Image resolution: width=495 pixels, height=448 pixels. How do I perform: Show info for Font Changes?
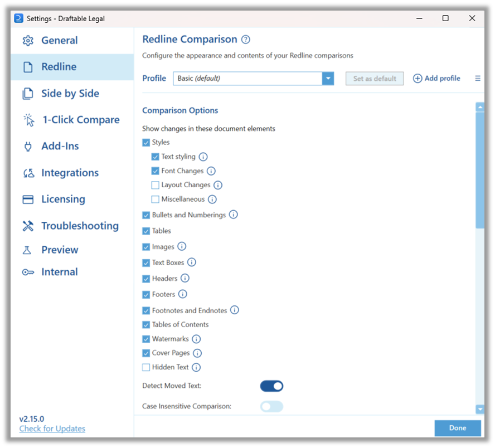tap(211, 171)
